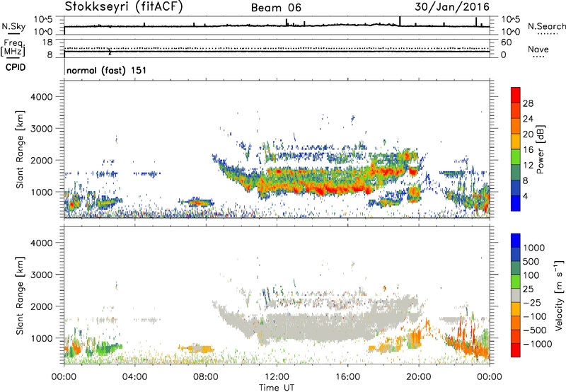Click the 60 label on Nave axis
566x392 pixels.
506,42
